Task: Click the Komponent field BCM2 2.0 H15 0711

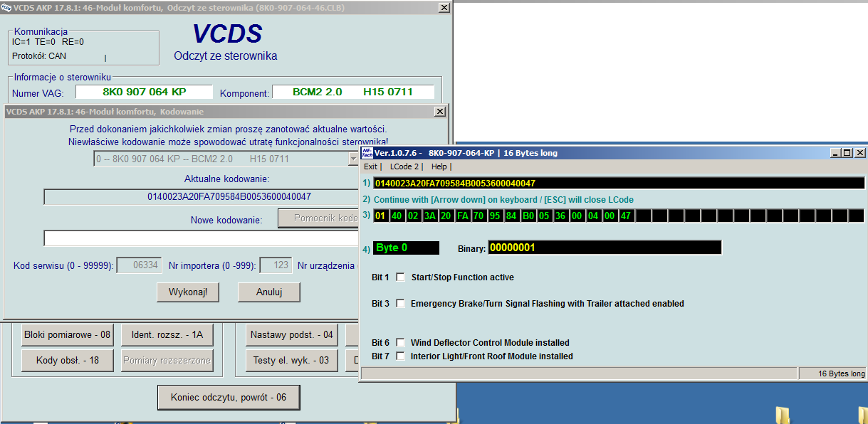Action: pyautogui.click(x=354, y=92)
